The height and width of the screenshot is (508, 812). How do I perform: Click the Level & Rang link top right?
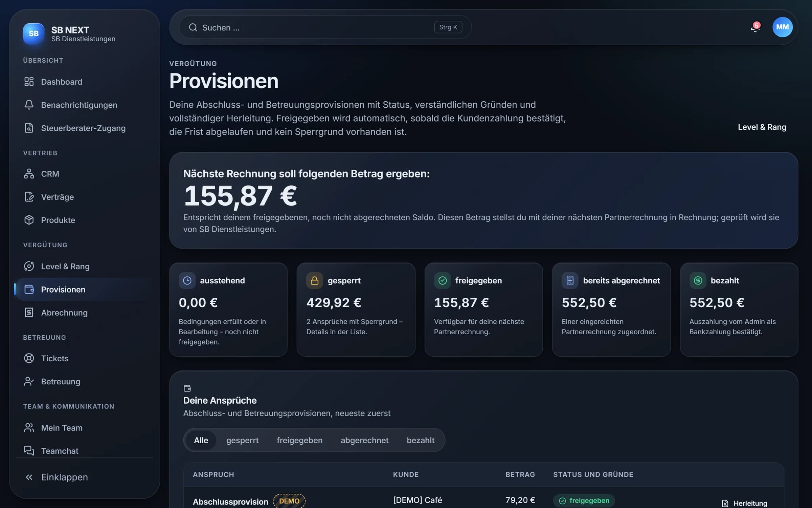(762, 127)
